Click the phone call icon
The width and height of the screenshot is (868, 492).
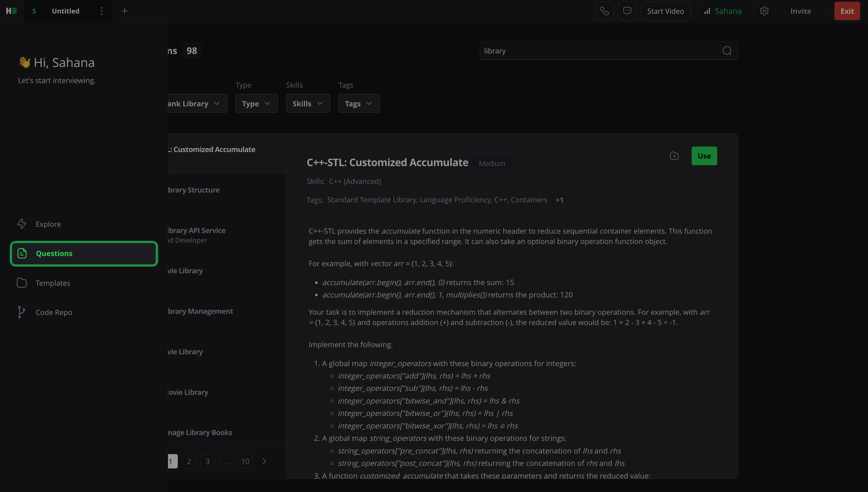(604, 11)
